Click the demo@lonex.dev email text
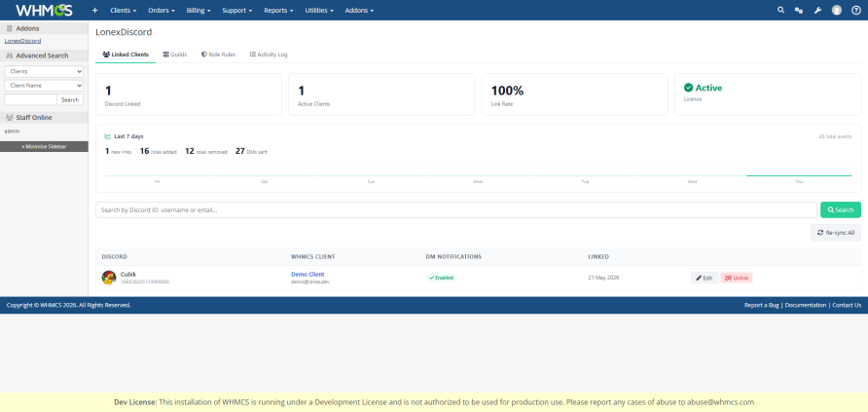This screenshot has width=868, height=412. pyautogui.click(x=310, y=281)
